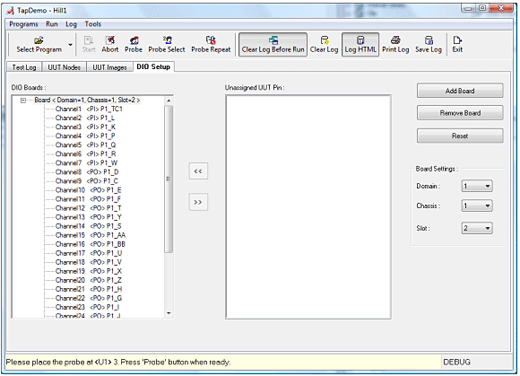Click the TapDemo title bar app icon
Image resolution: width=520 pixels, height=376 pixels.
11,11
